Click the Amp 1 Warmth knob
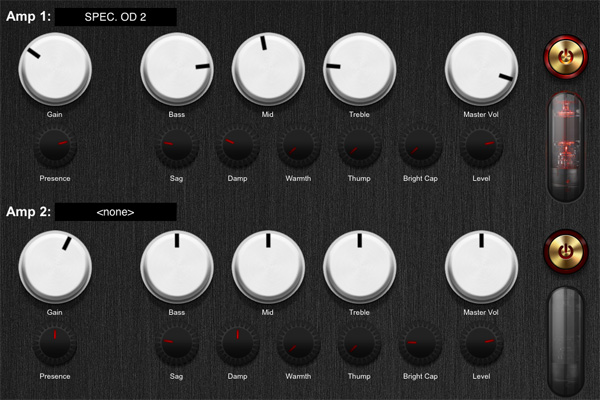The height and width of the screenshot is (400, 600). pos(298,148)
